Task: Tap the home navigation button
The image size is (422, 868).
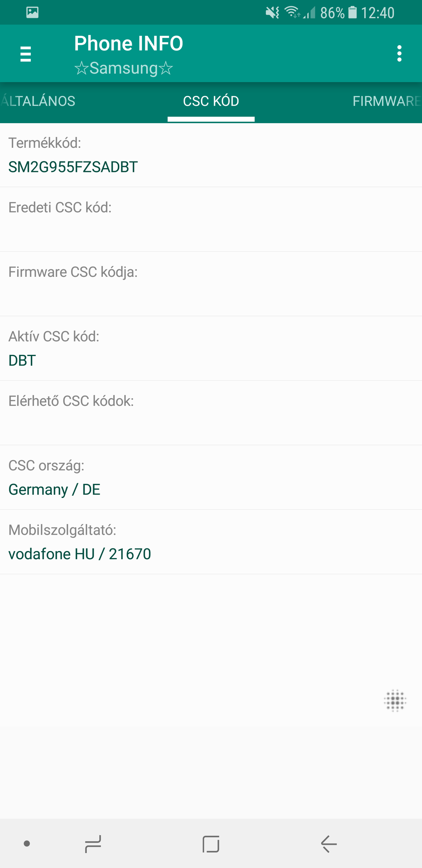Action: pyautogui.click(x=211, y=844)
